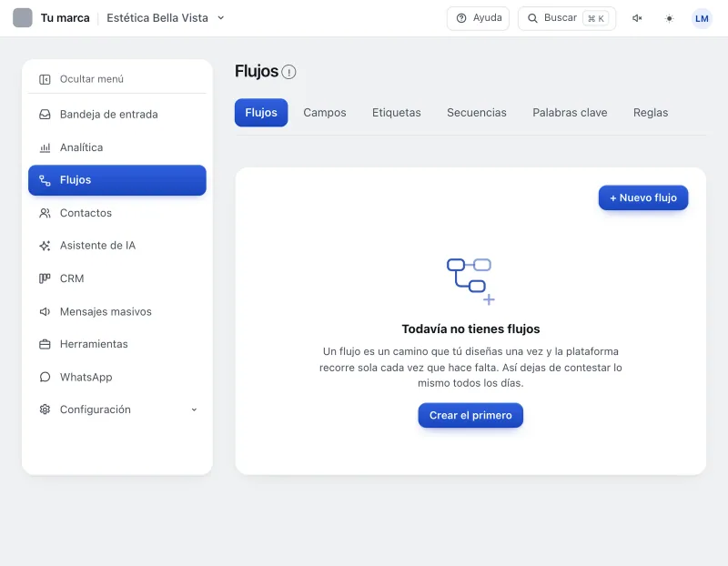Click the Mensajes masivos megaphone icon
Viewport: 728px width, 566px height.
tap(45, 311)
